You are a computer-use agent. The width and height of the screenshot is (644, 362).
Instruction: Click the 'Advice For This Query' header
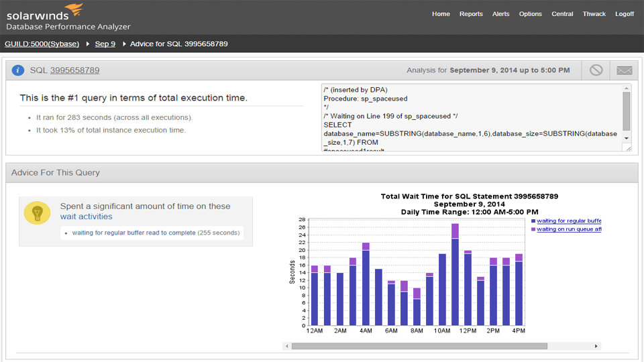56,173
